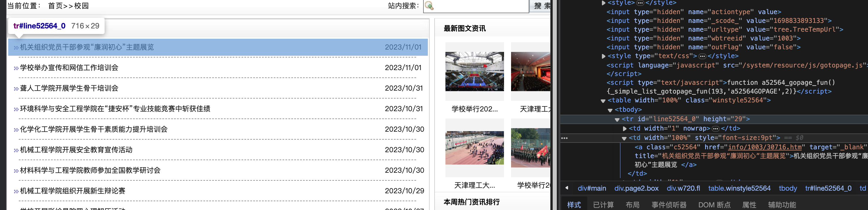Switch to the 已计算 tab
This screenshot has height=210, width=868.
(x=603, y=205)
